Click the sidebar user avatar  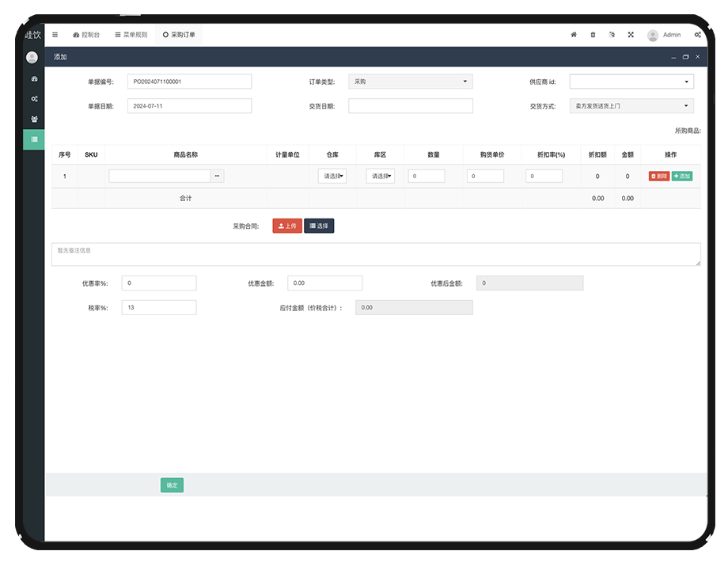point(32,57)
